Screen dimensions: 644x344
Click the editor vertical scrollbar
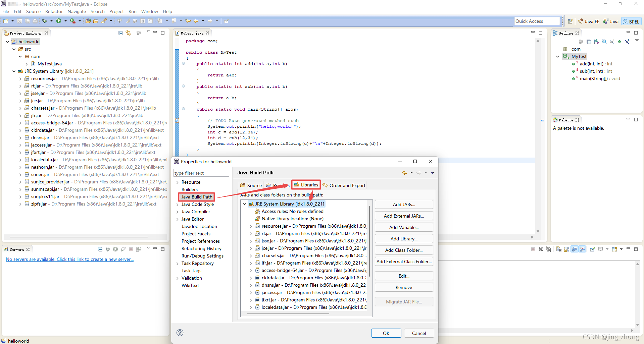coord(538,136)
